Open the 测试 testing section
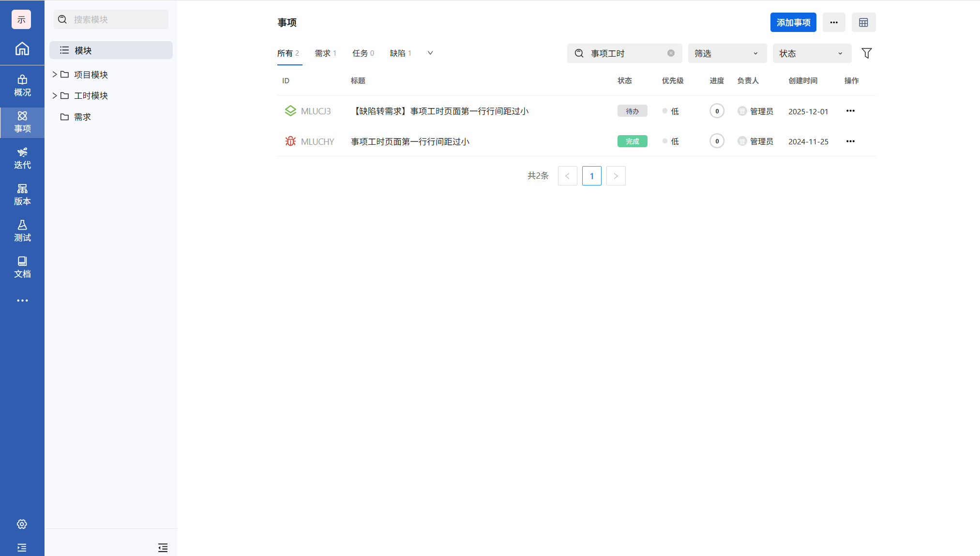The height and width of the screenshot is (556, 980). tap(22, 231)
